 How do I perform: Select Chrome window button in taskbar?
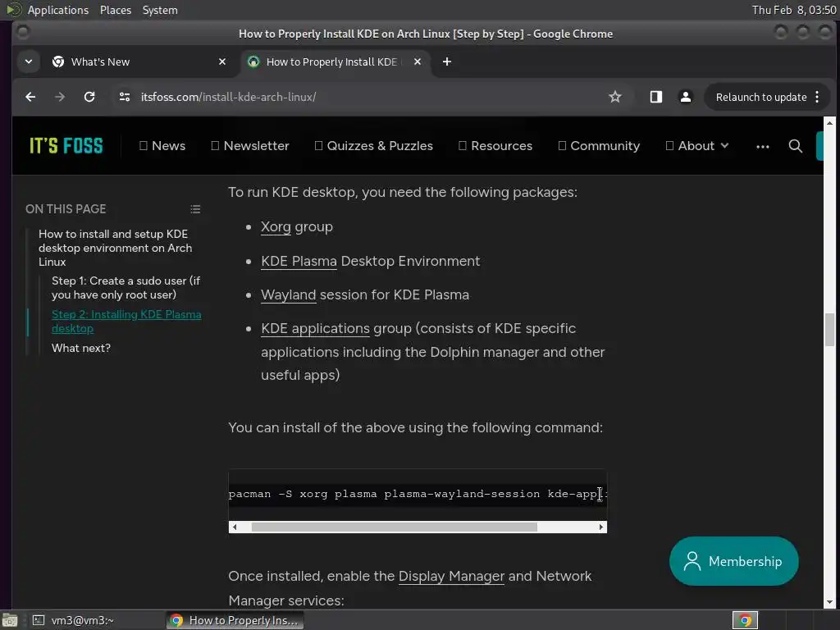coord(235,620)
